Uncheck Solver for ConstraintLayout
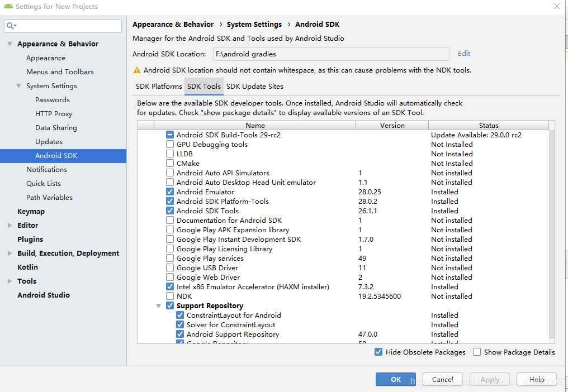568x392 pixels. point(180,324)
